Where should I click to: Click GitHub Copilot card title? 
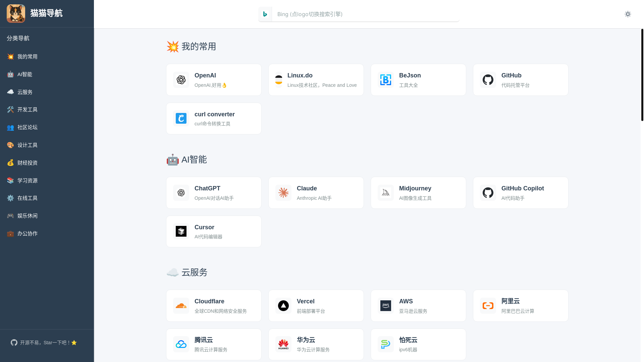523,188
